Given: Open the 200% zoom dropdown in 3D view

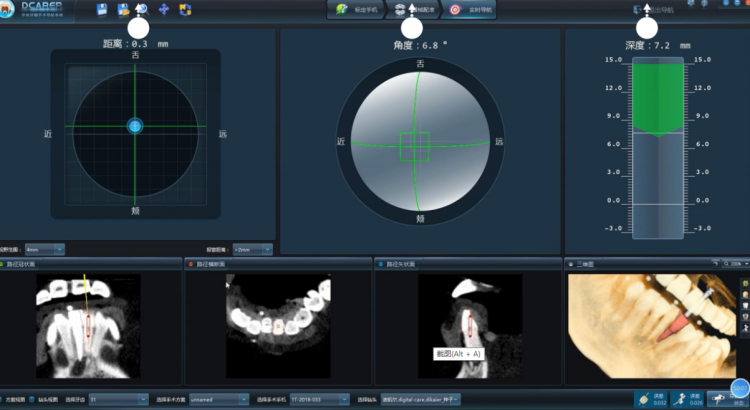Looking at the screenshot, I should coord(736,264).
